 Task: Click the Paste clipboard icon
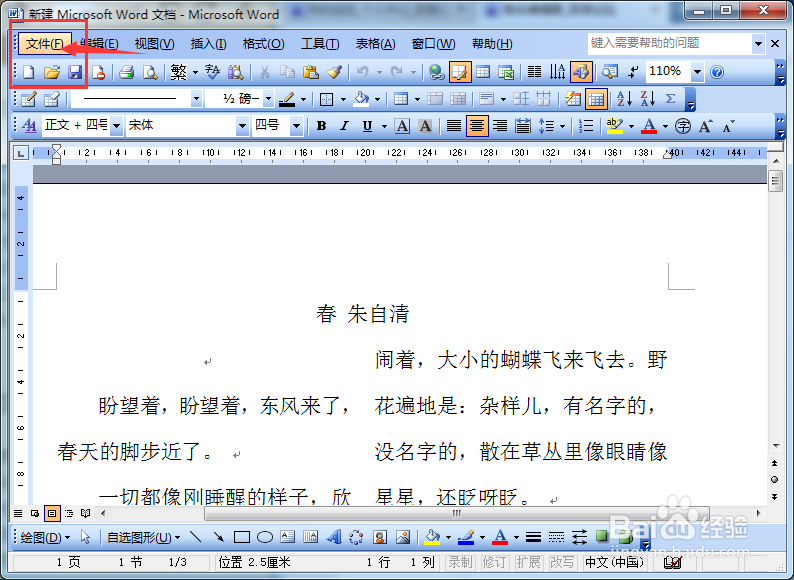click(310, 72)
